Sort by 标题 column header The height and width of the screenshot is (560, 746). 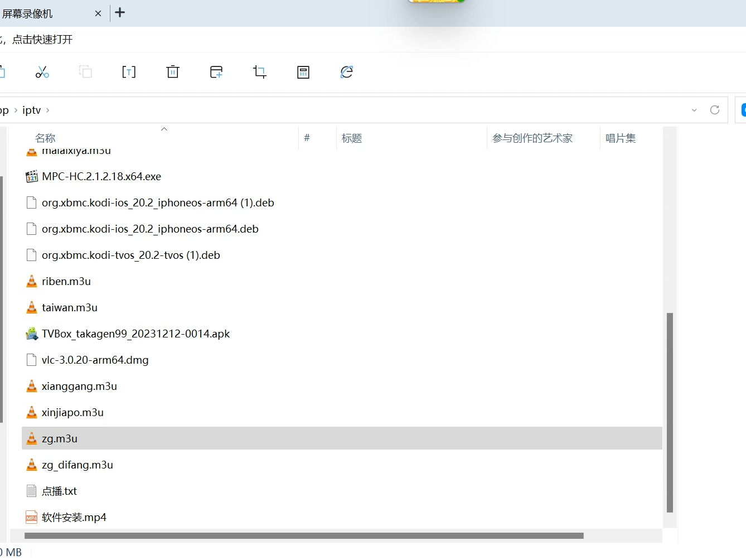click(x=352, y=138)
